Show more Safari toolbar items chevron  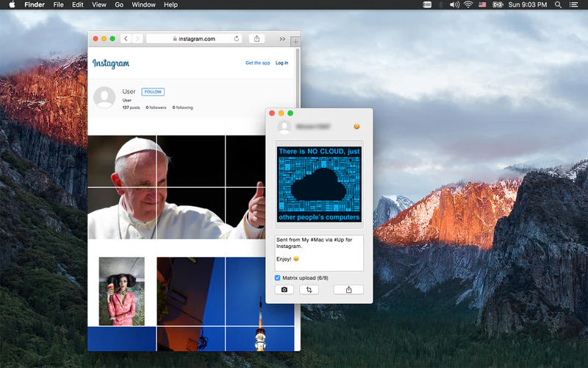(282, 39)
